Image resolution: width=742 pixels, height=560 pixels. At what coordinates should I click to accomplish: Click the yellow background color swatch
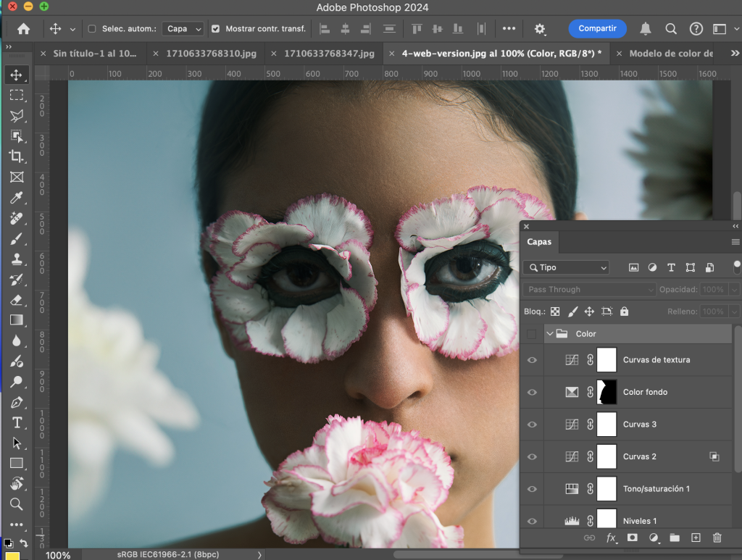tap(13, 556)
